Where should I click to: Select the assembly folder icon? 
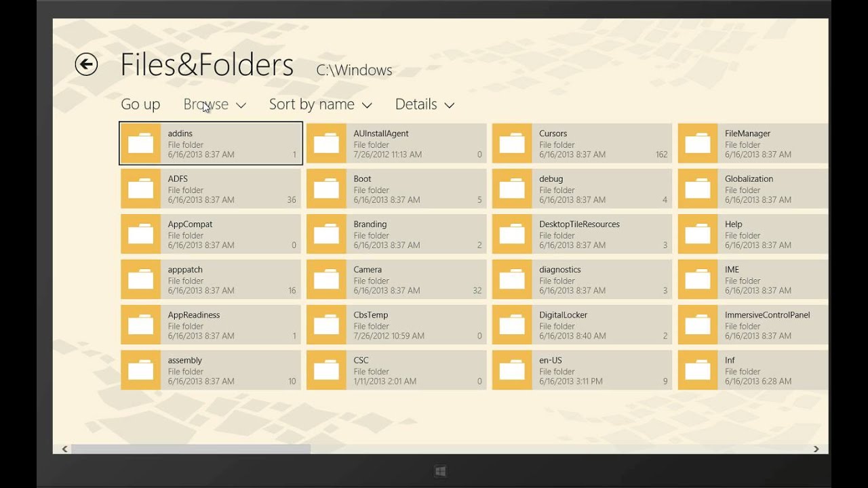pos(141,371)
